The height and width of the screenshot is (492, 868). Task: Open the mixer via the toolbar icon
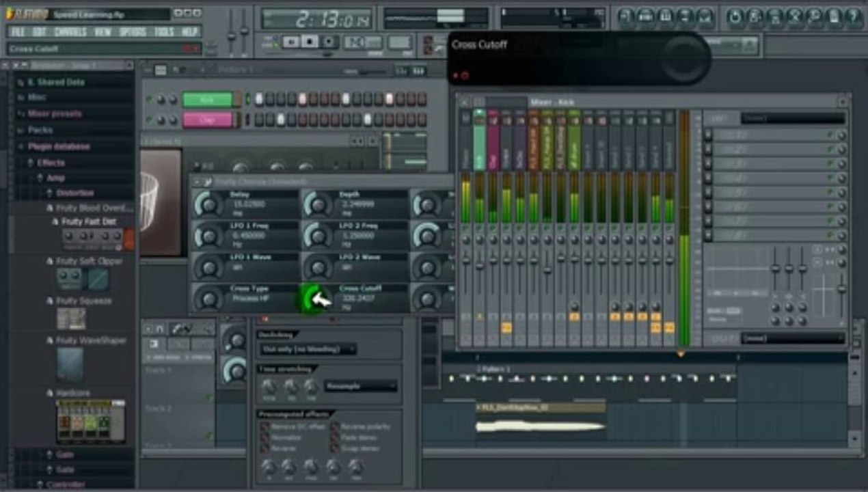704,17
